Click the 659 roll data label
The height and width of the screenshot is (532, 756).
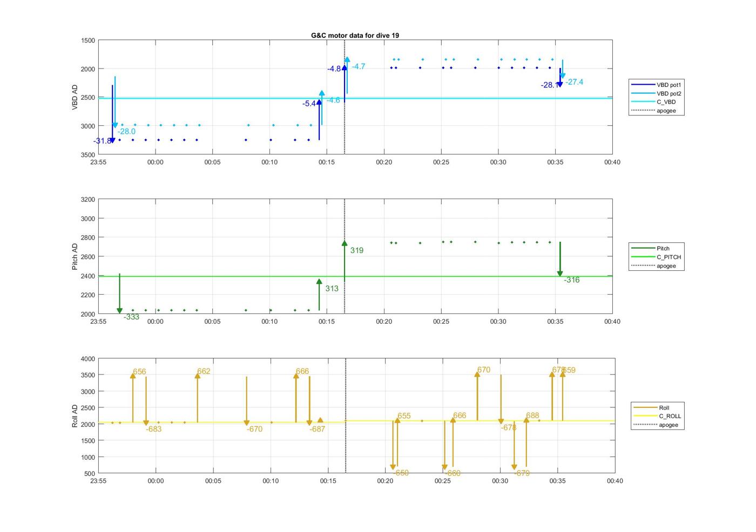(x=569, y=370)
